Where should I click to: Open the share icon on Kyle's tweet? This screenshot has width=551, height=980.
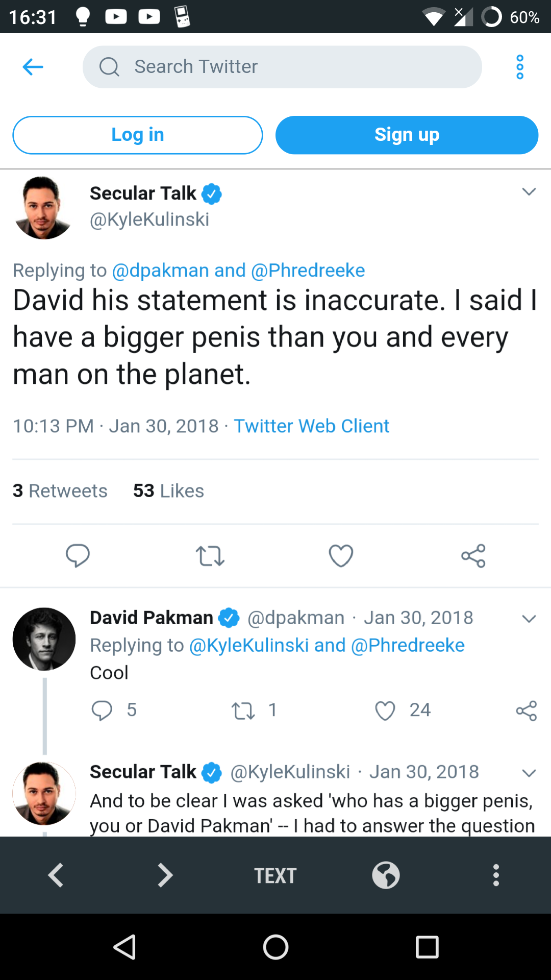coord(472,556)
